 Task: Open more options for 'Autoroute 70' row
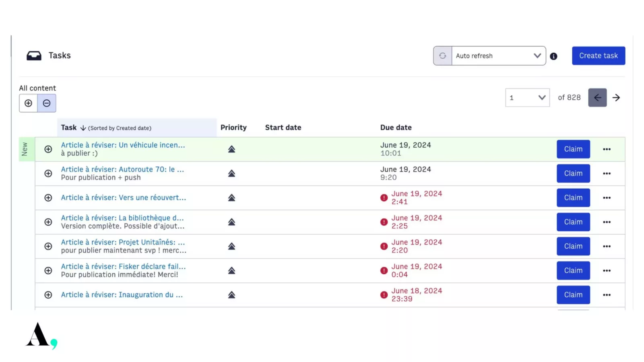click(607, 173)
